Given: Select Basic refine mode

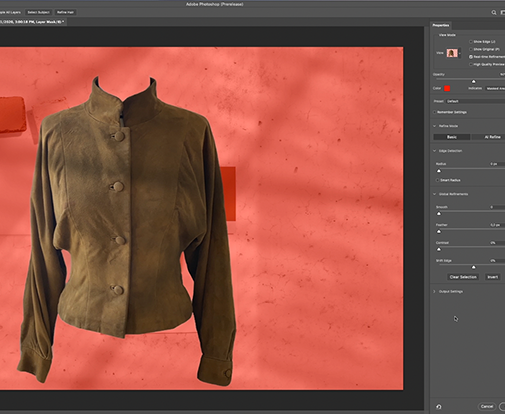Looking at the screenshot, I should coord(452,137).
